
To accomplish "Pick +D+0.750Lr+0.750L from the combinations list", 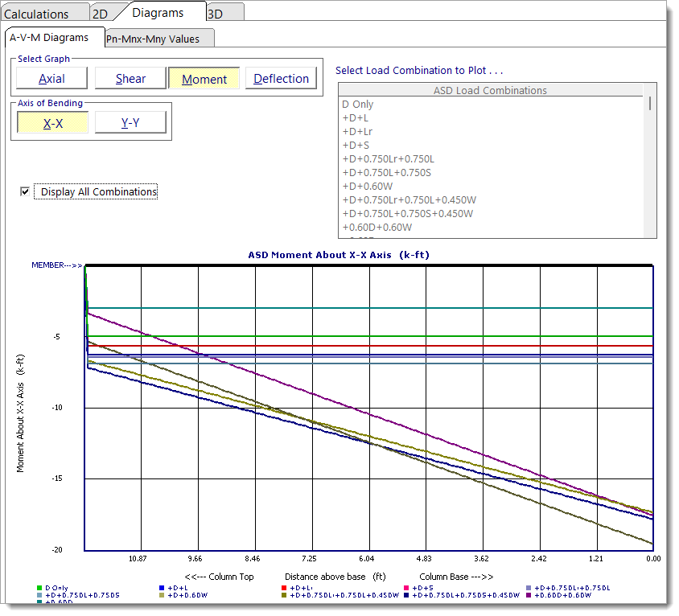I will 388,159.
